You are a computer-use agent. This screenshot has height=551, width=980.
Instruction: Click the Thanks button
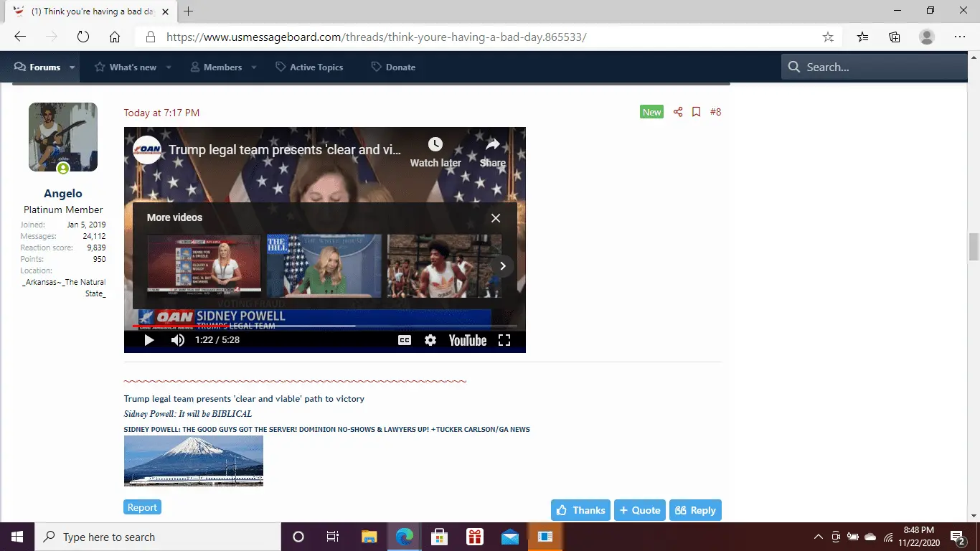coord(580,510)
